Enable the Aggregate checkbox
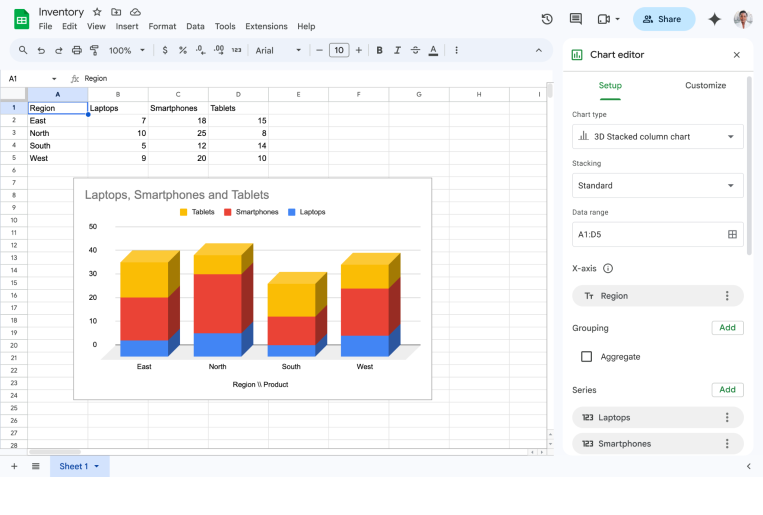Viewport: 763px width, 515px height. (586, 357)
